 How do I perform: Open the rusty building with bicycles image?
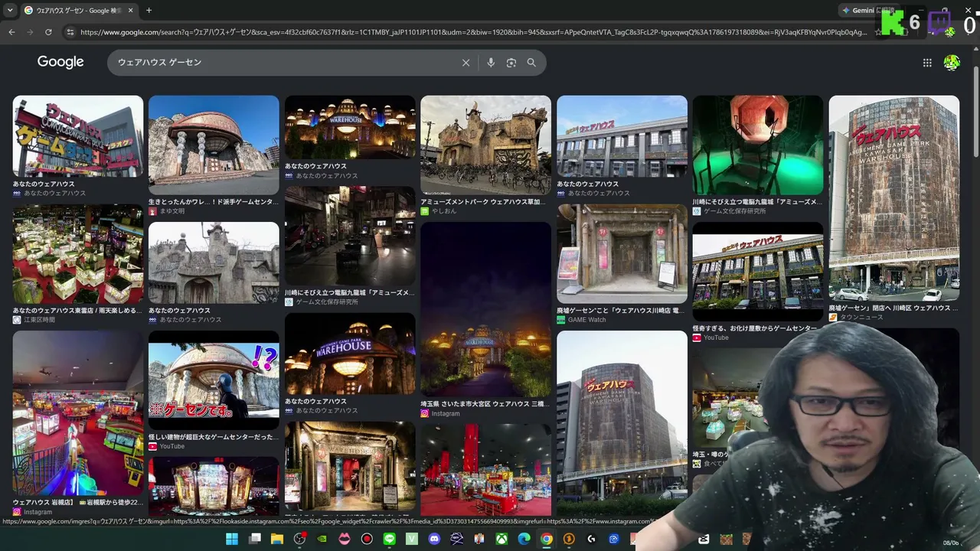[x=485, y=145]
